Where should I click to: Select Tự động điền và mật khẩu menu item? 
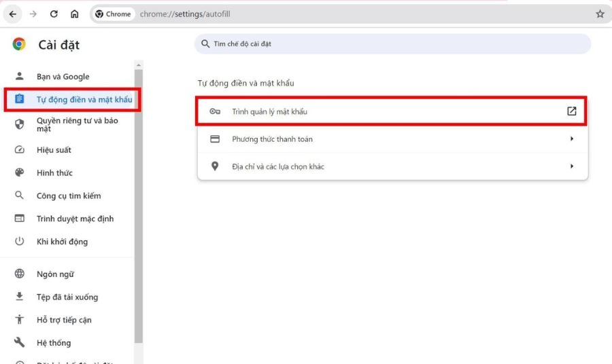tap(72, 99)
